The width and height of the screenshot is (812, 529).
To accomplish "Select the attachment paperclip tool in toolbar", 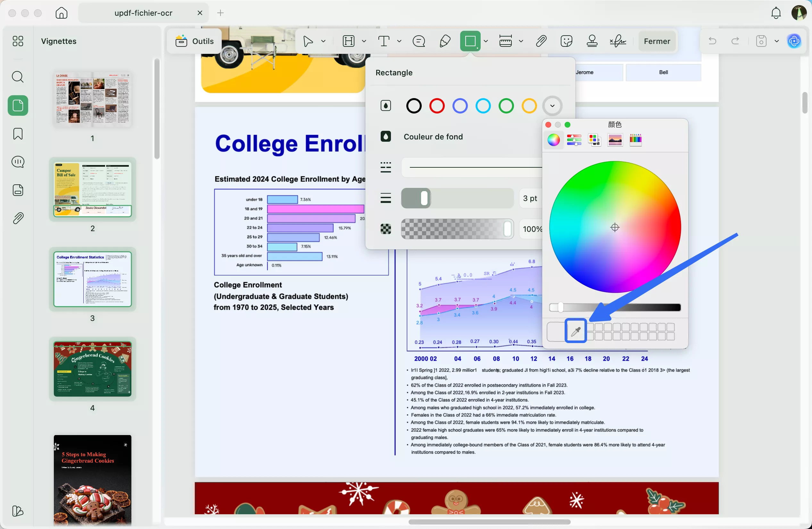I will click(541, 41).
